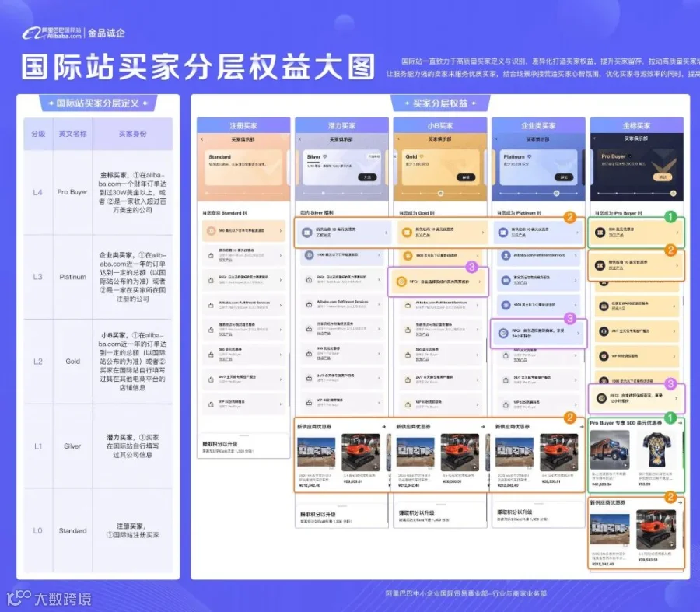Open the chevron on Pro Buyer's 500 美元优惠券 row
This screenshot has height=612, width=700.
point(677,232)
